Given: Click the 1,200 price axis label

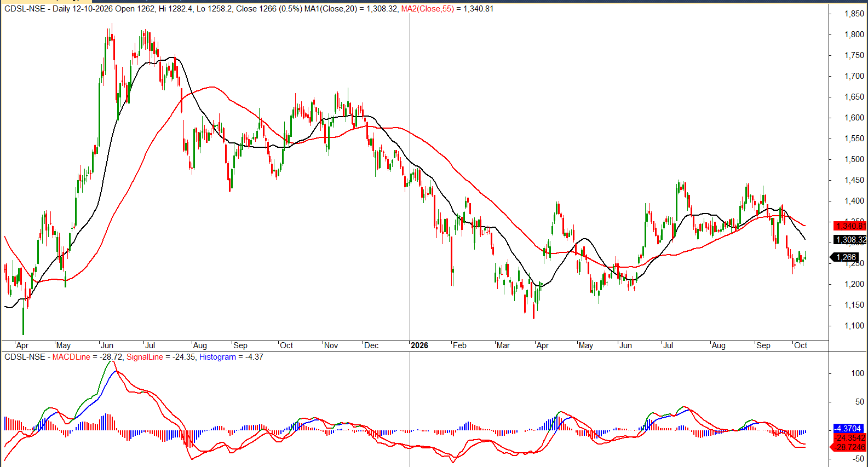Looking at the screenshot, I should pos(854,284).
